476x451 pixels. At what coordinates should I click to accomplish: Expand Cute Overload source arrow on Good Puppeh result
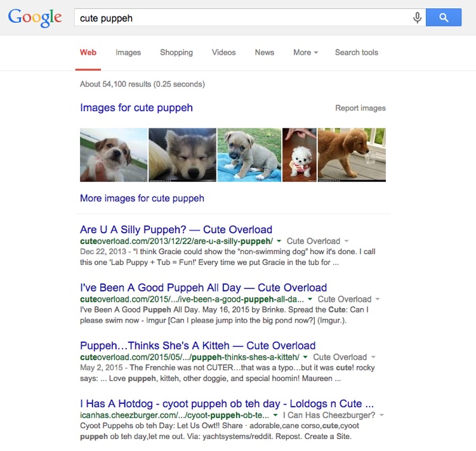point(378,299)
